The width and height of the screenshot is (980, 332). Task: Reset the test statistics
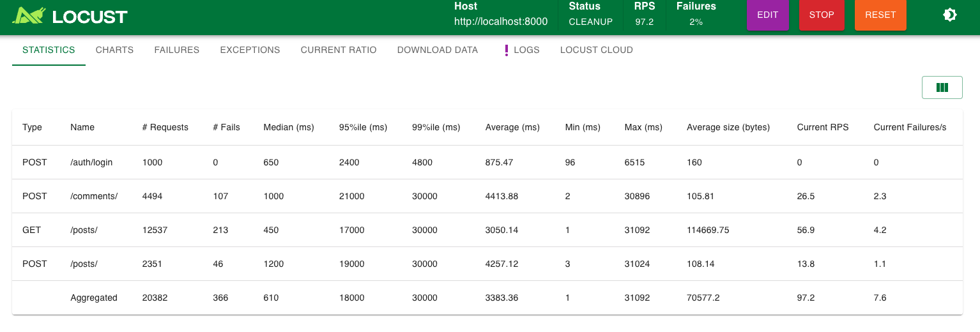(x=880, y=15)
